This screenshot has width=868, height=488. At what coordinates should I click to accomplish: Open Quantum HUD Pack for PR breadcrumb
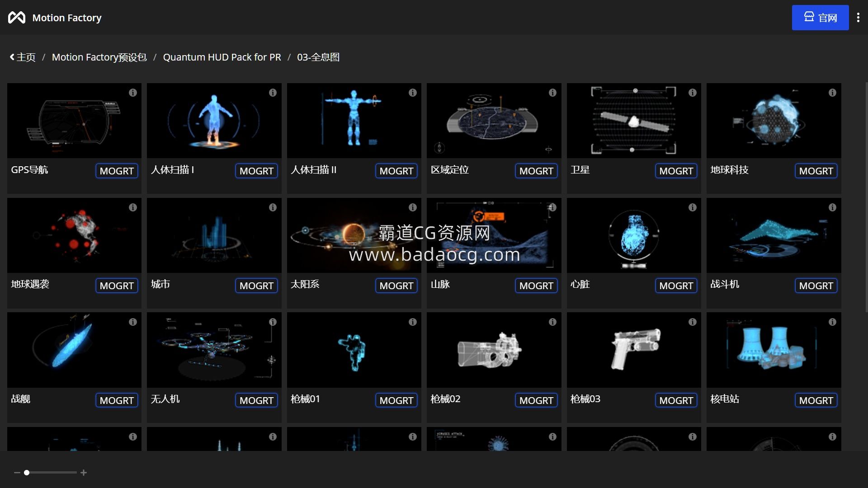tap(222, 57)
